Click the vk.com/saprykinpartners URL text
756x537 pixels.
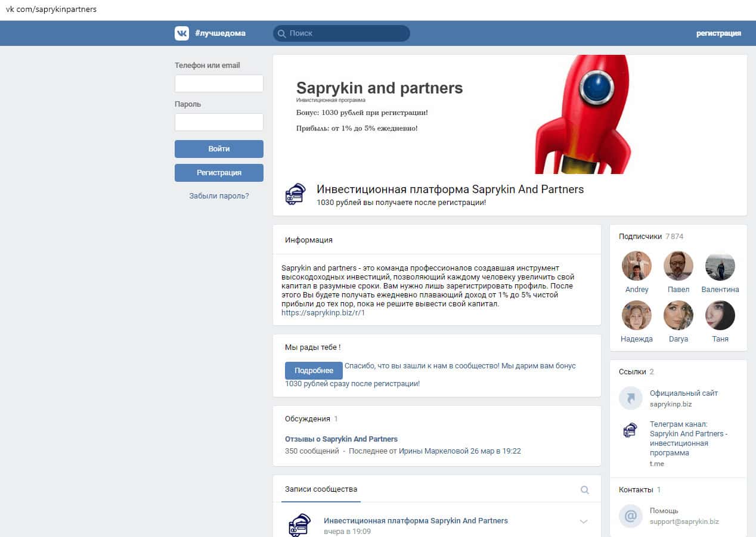pos(51,10)
